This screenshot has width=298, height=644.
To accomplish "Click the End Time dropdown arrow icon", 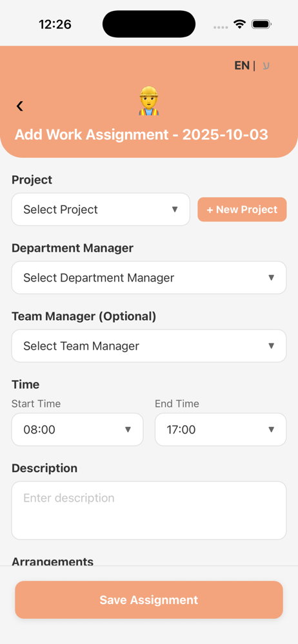I will click(x=272, y=430).
